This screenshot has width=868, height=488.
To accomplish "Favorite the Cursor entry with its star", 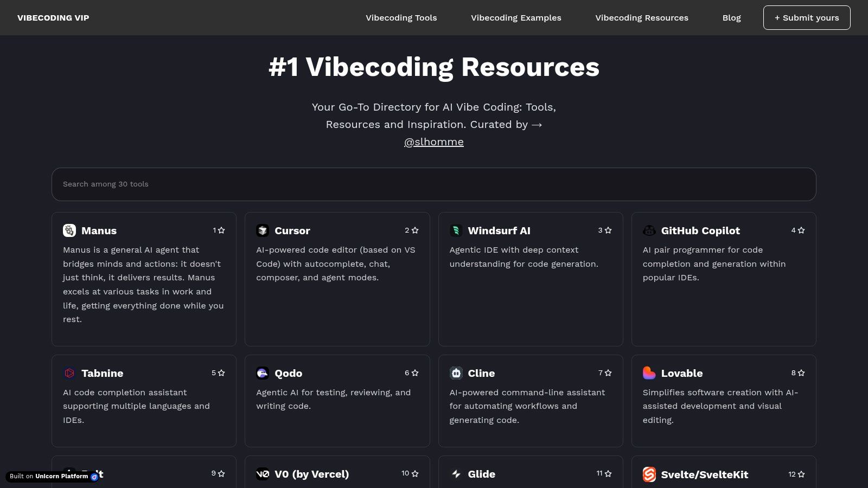I will tap(414, 230).
